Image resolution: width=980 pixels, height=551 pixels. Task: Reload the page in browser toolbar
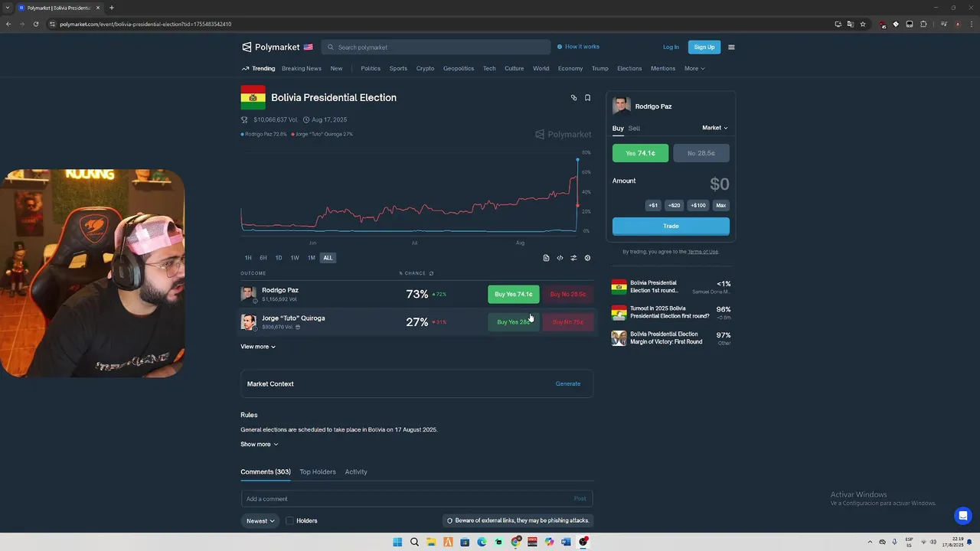pos(35,24)
